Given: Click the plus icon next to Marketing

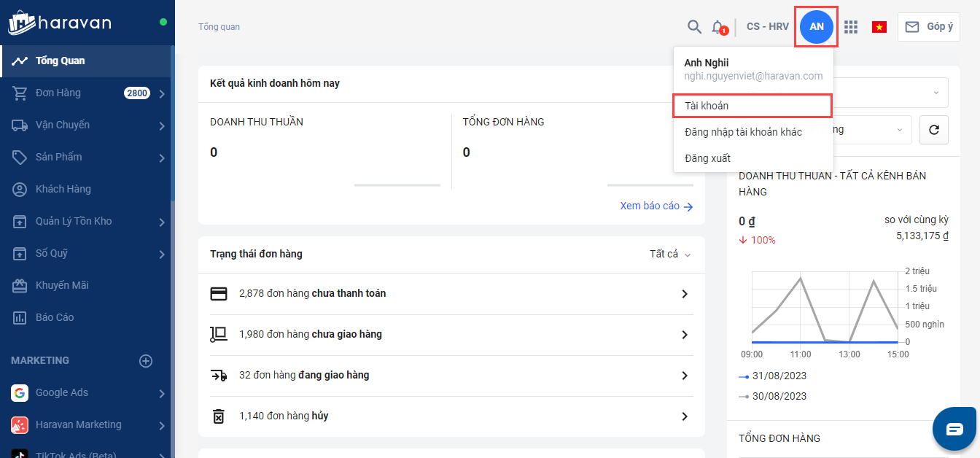Looking at the screenshot, I should click(x=146, y=360).
